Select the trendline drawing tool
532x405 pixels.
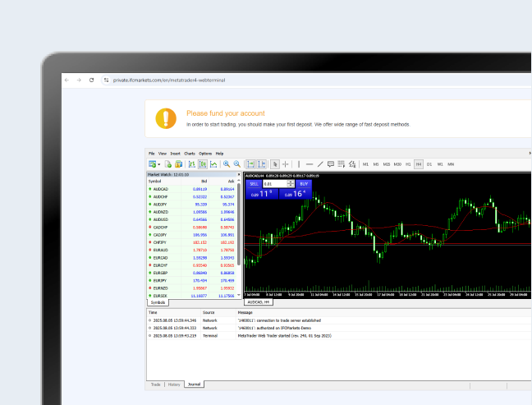coord(320,164)
